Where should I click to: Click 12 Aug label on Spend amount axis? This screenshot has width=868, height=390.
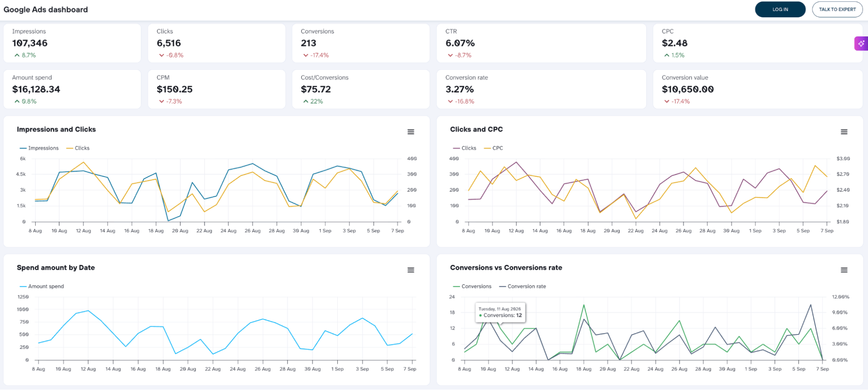pos(88,369)
